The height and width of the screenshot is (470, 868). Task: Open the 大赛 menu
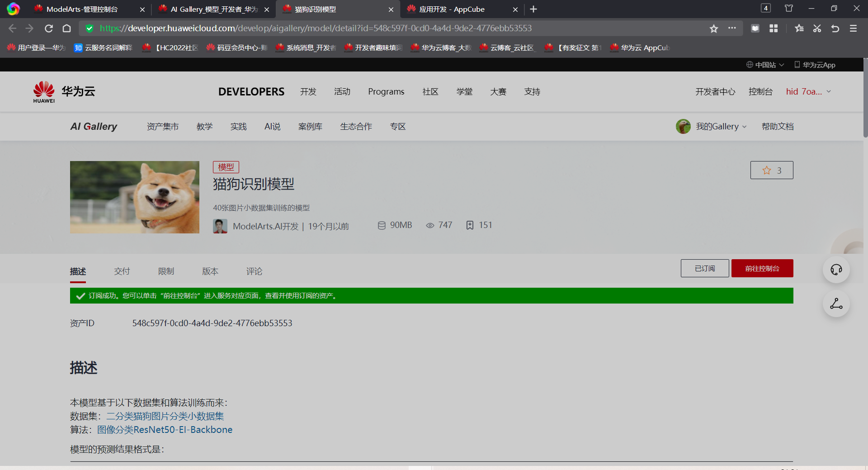click(x=498, y=92)
